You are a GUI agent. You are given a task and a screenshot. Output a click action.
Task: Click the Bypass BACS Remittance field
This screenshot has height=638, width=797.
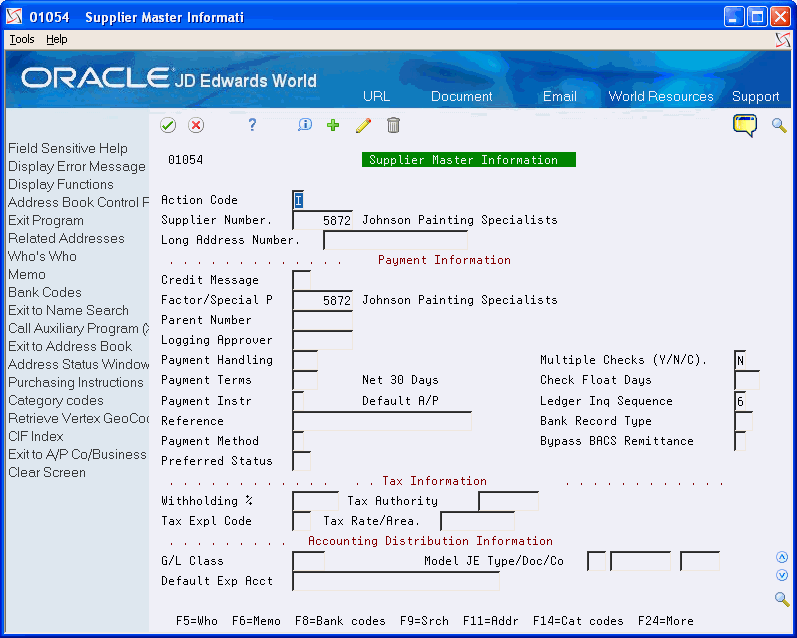[x=740, y=441]
